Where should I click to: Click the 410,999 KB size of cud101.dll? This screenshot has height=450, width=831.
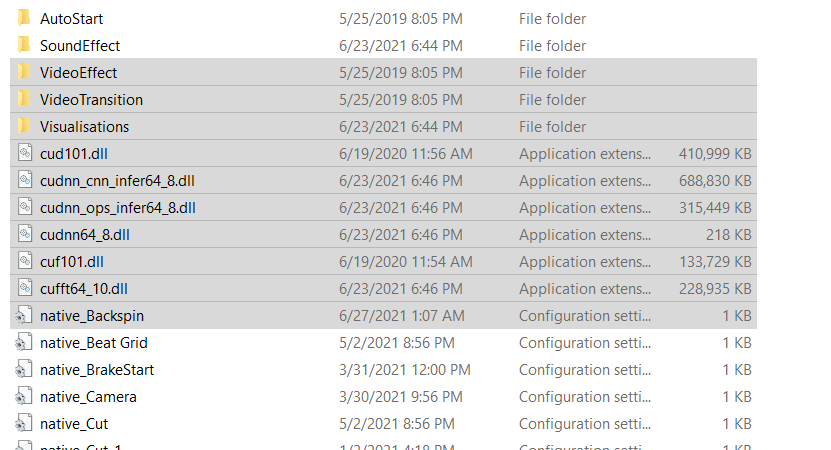(x=715, y=154)
